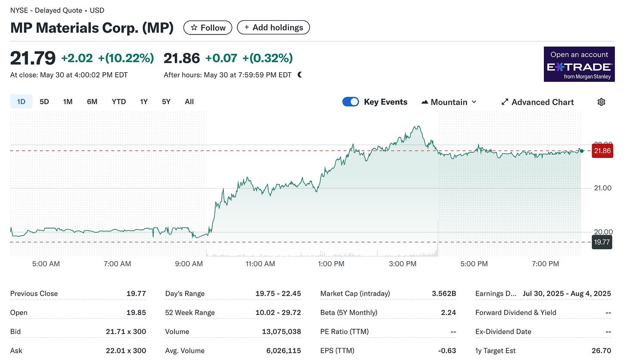This screenshot has width=627, height=364.
Task: Click the 3:00 PM axis label
Action: (x=403, y=264)
